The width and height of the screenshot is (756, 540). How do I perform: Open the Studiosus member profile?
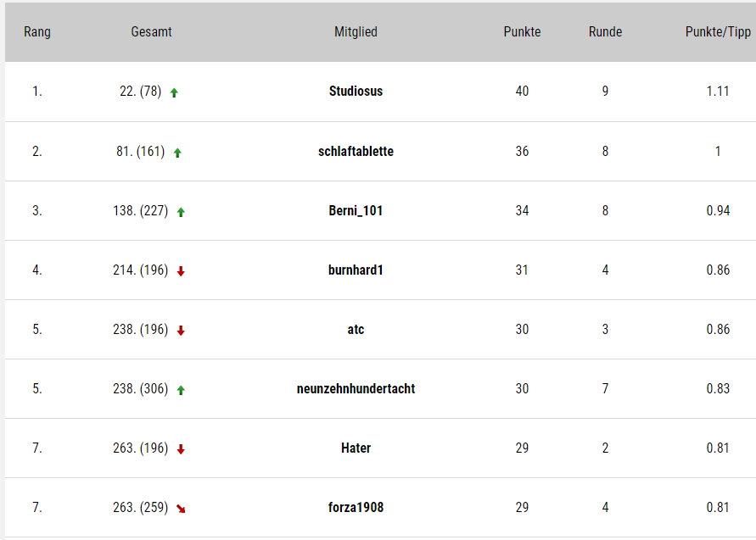coord(356,91)
